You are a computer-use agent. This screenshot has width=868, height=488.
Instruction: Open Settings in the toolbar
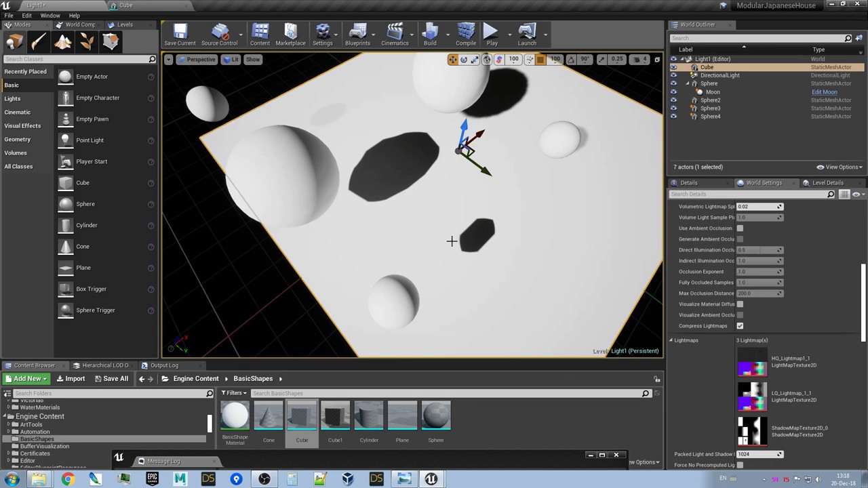[323, 35]
